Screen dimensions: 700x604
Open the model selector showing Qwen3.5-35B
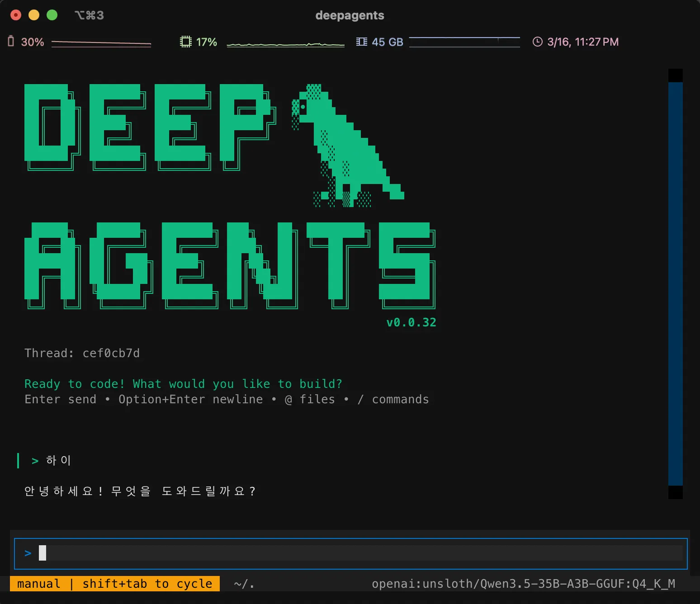click(x=523, y=584)
